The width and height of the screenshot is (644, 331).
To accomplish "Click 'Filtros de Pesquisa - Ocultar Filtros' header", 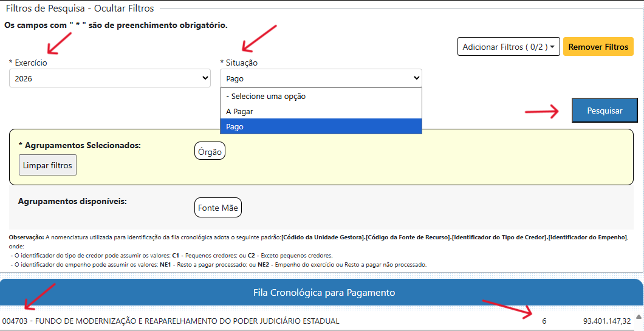I will click(x=80, y=9).
